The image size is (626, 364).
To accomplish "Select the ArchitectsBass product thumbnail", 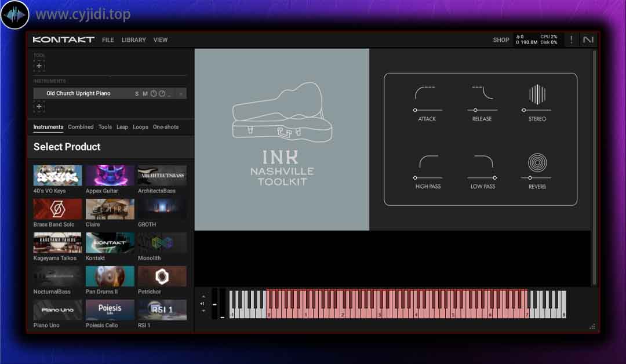I will (162, 175).
